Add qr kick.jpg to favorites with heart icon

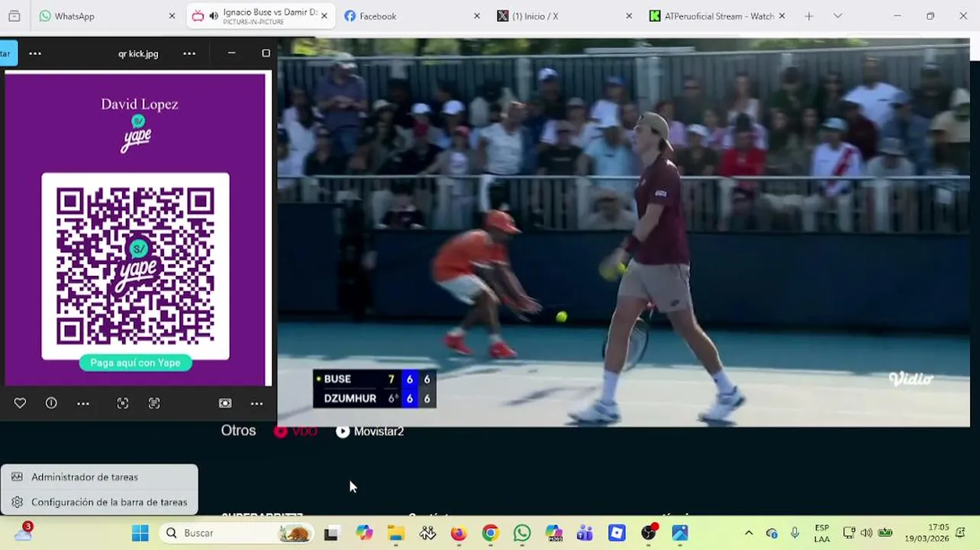coord(20,403)
